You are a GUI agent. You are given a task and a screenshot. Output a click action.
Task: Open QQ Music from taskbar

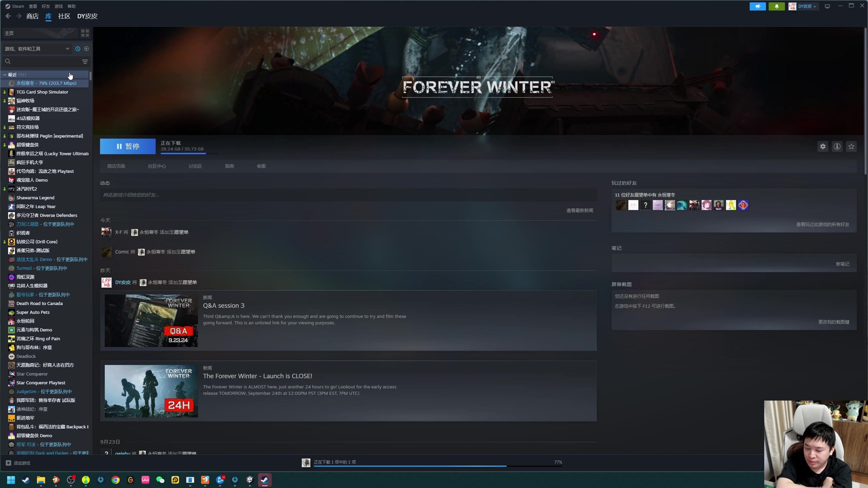point(86,480)
